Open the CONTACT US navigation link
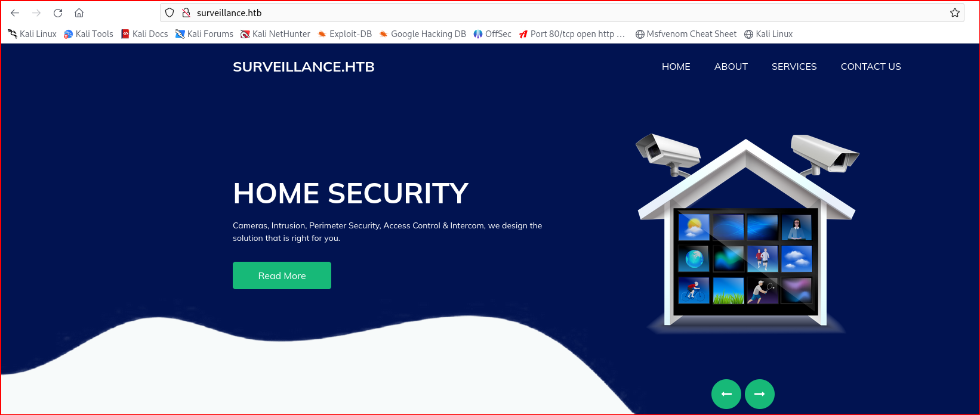This screenshot has width=980, height=415. pos(871,67)
